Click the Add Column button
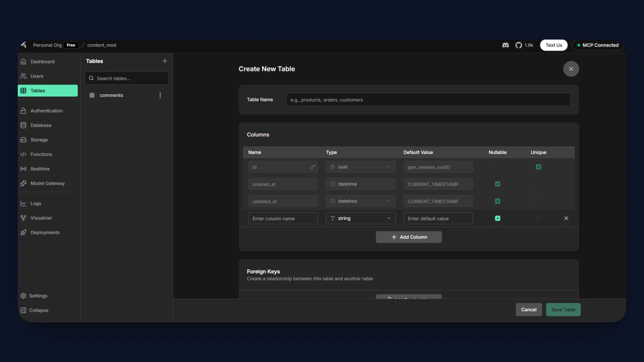 (409, 237)
